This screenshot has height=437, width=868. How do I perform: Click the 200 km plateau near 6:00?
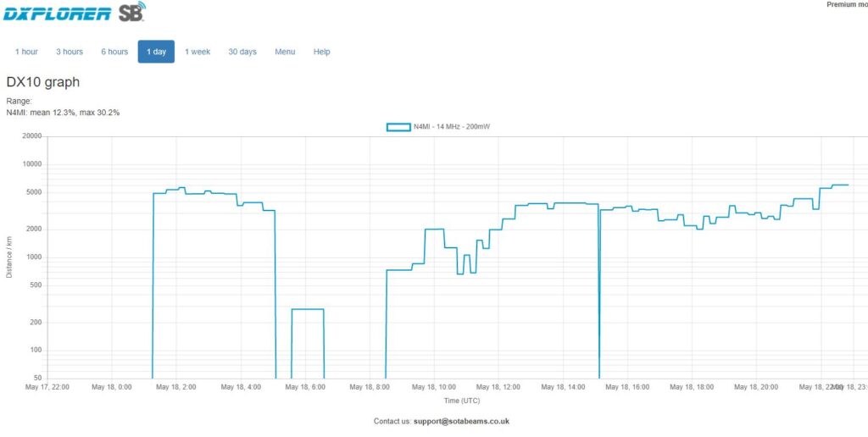coord(308,309)
